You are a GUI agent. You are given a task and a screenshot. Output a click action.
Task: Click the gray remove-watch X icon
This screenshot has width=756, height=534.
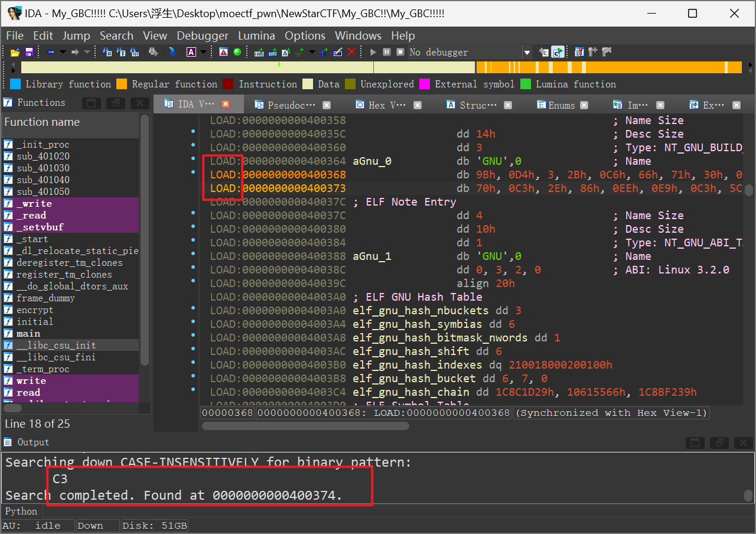point(607,52)
